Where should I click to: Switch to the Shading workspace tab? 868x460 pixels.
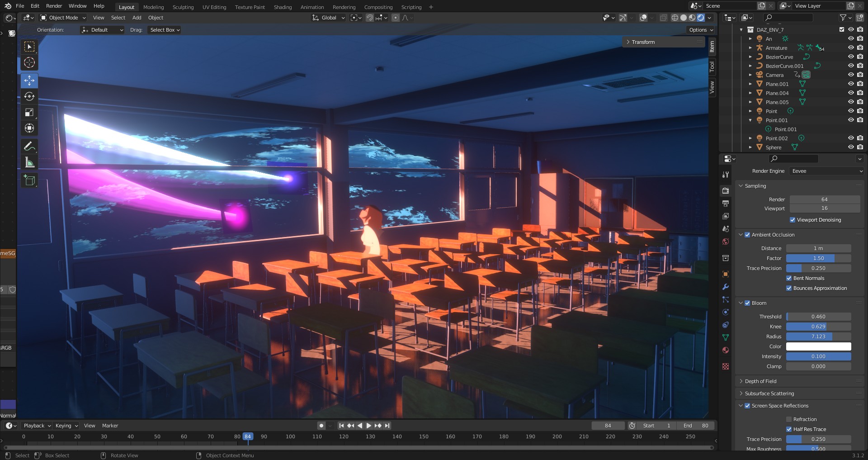point(283,7)
